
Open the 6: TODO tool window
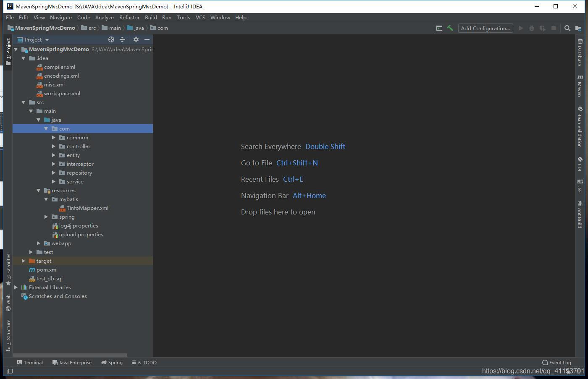tap(144, 363)
